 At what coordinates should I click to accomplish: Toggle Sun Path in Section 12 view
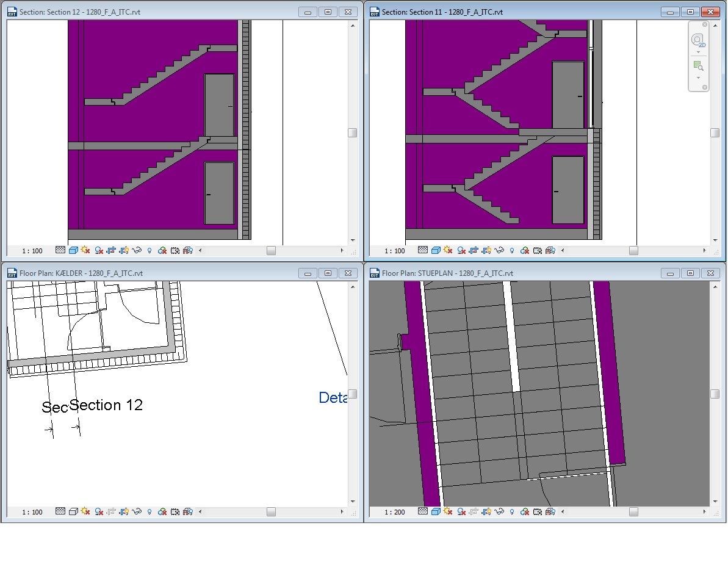[x=85, y=250]
